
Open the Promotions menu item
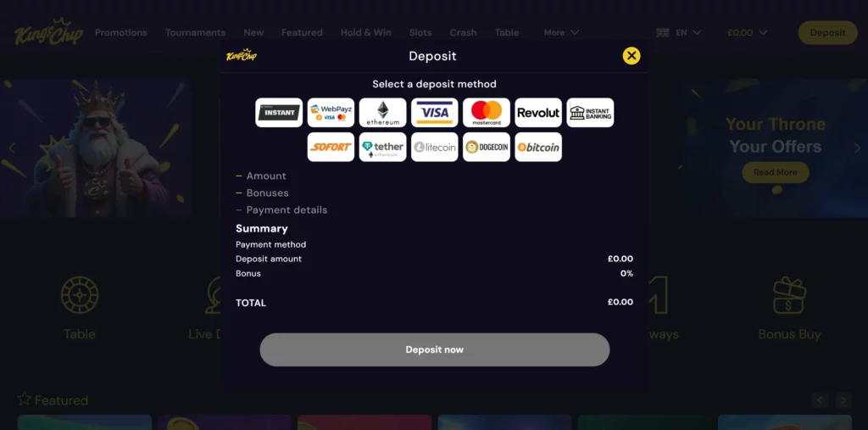click(120, 33)
